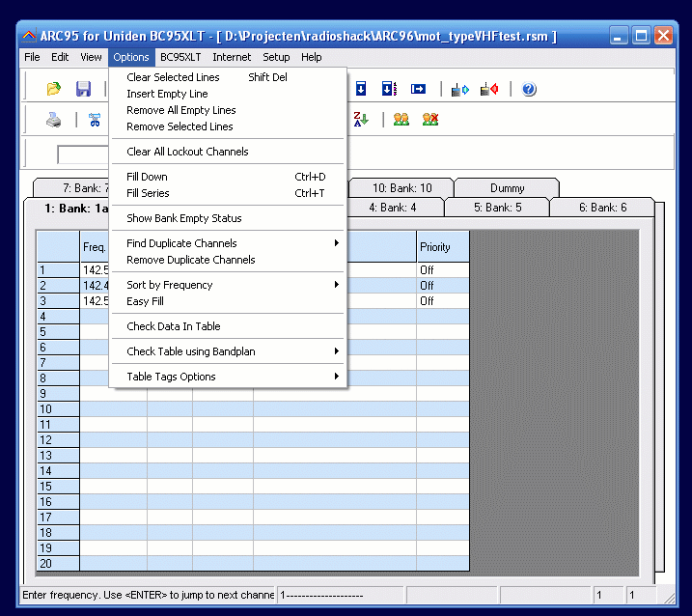The height and width of the screenshot is (616, 692).
Task: Click the printer icon
Action: [x=54, y=120]
